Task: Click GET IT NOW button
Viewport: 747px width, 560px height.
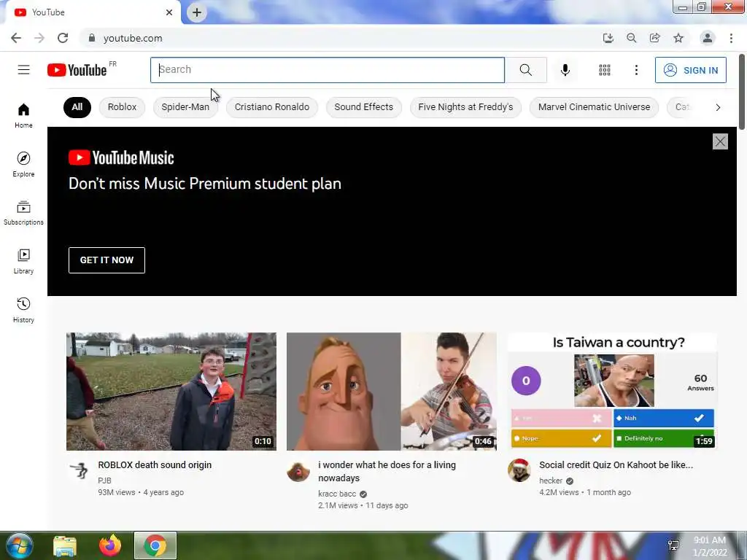Action: (107, 260)
